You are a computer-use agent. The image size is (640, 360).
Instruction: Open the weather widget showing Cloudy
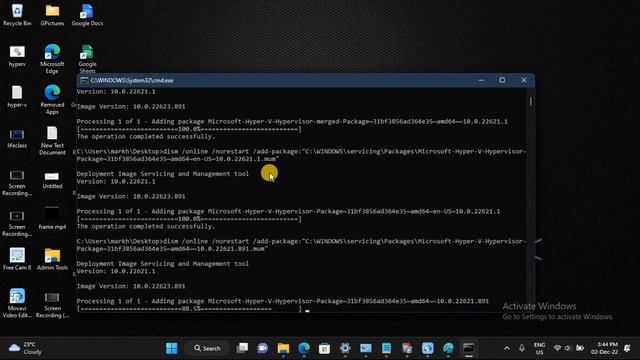[25, 348]
